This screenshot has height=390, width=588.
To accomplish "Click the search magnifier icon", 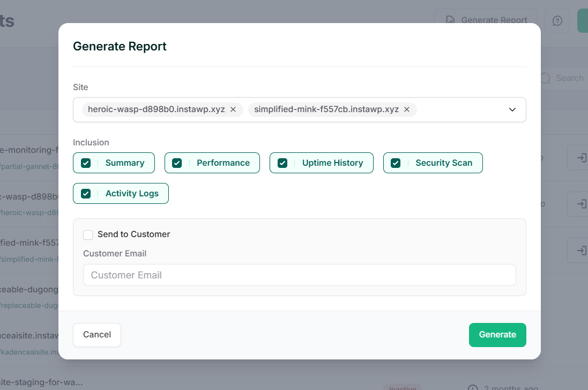I will click(545, 78).
